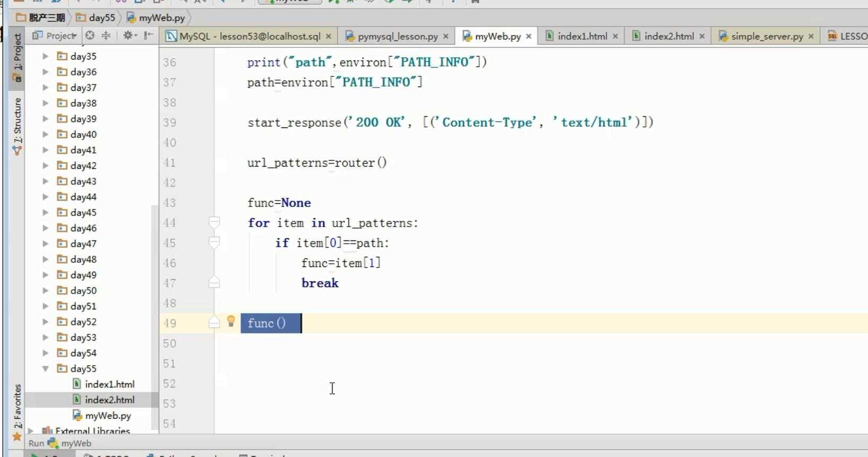Click the day35 folder icon in the tree

pyautogui.click(x=62, y=56)
